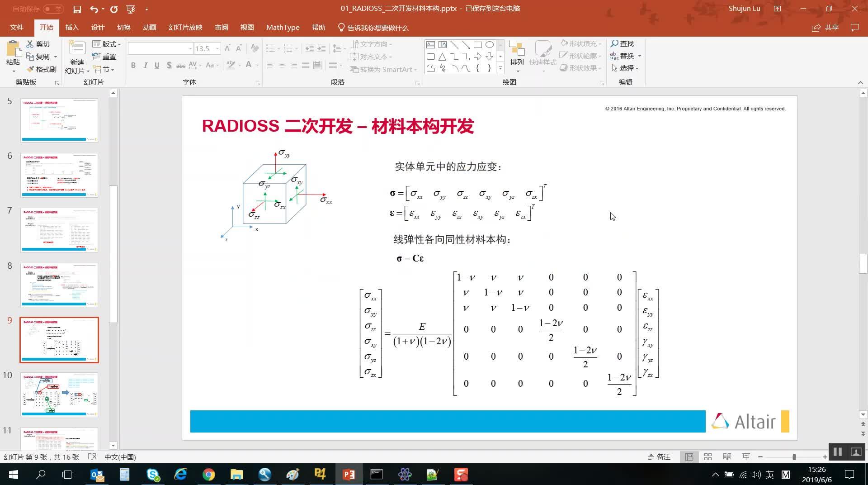
Task: Select slide 7 thumbnail in the slide panel
Action: [59, 230]
